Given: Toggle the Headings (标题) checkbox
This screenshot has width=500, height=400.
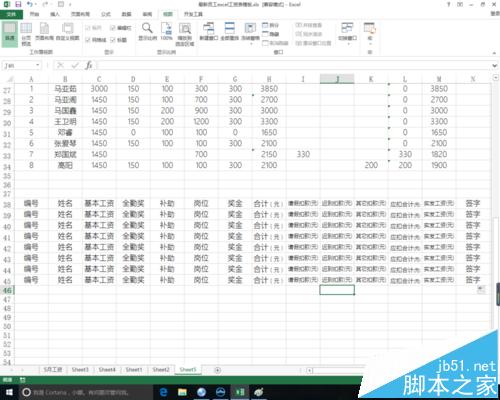Looking at the screenshot, I should pos(119,40).
